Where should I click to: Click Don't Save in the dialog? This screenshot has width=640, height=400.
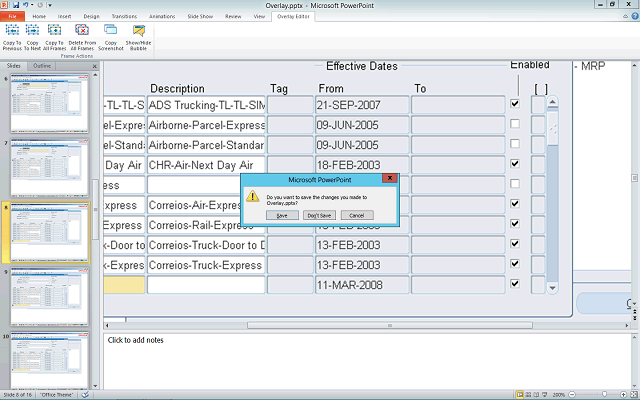pyautogui.click(x=319, y=215)
